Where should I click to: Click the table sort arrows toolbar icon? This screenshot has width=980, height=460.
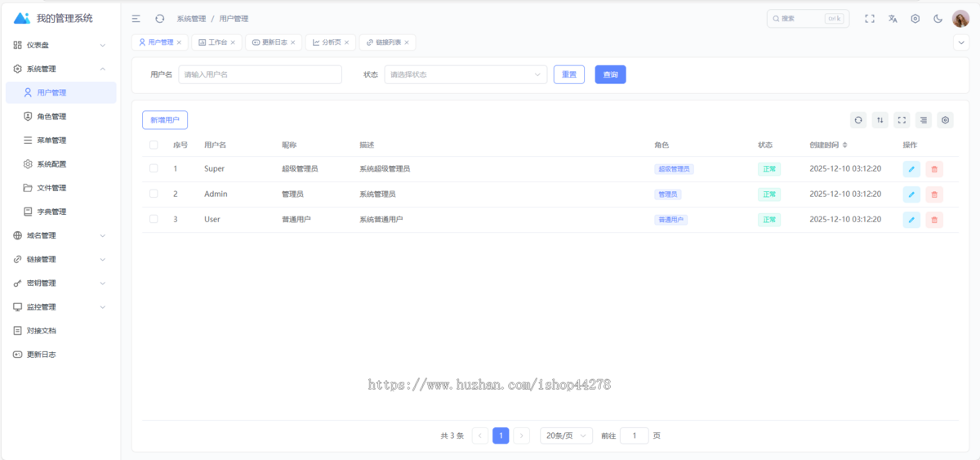880,120
